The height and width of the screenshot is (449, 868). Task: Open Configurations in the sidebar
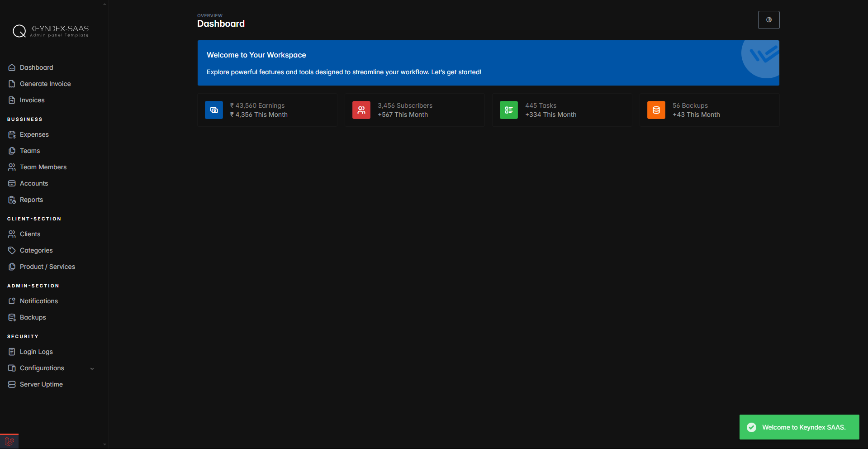pos(42,368)
